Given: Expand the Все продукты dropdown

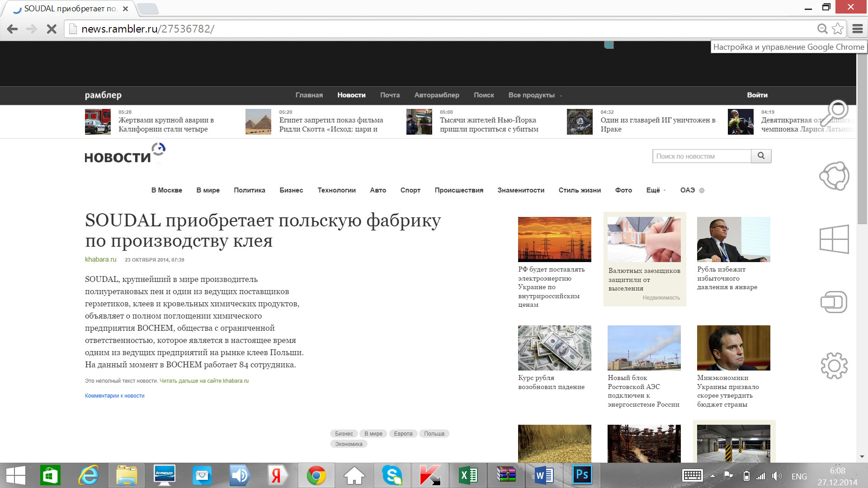Looking at the screenshot, I should [535, 95].
